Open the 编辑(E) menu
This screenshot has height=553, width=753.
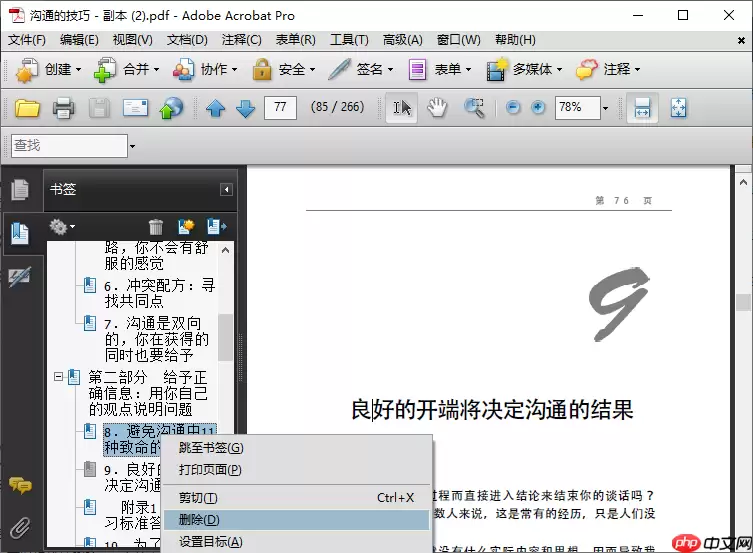tap(79, 40)
